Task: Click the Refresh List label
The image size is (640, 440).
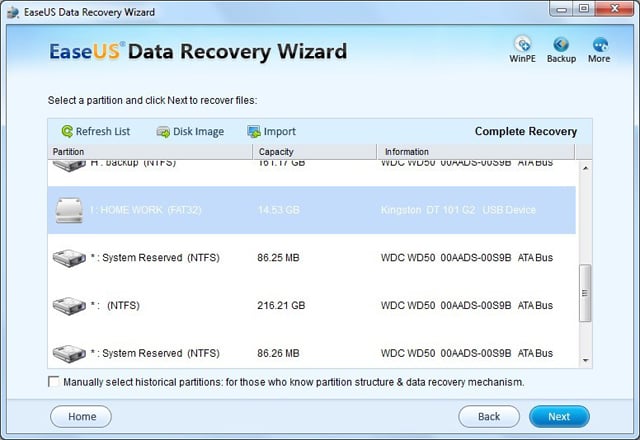Action: tap(103, 131)
